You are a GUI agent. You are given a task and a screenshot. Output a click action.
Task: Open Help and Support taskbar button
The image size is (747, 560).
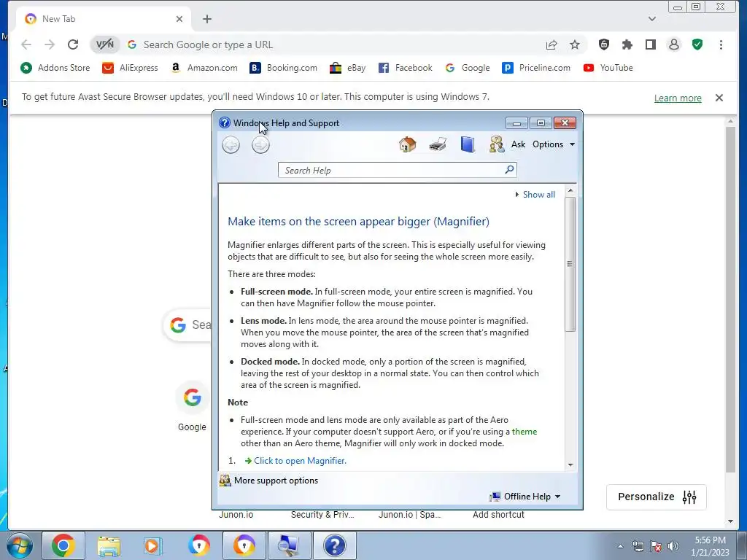point(334,545)
